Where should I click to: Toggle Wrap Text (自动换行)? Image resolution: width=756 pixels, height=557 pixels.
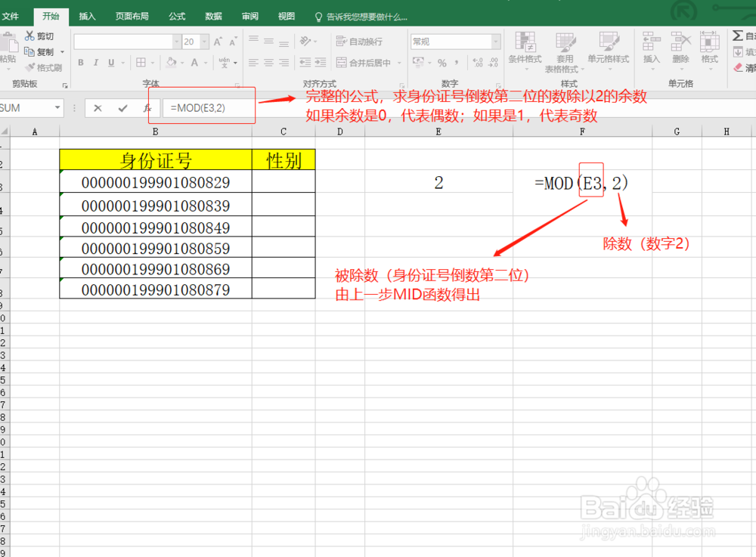point(359,42)
